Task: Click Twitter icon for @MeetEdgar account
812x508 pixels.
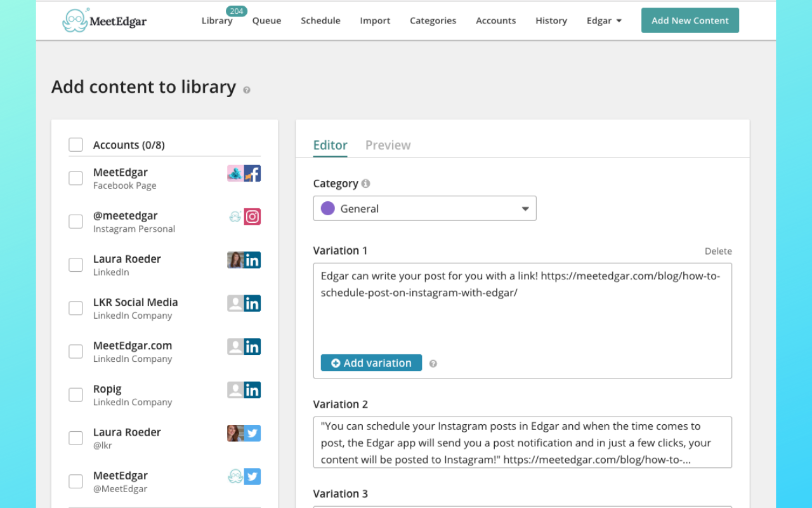Action: (x=252, y=476)
